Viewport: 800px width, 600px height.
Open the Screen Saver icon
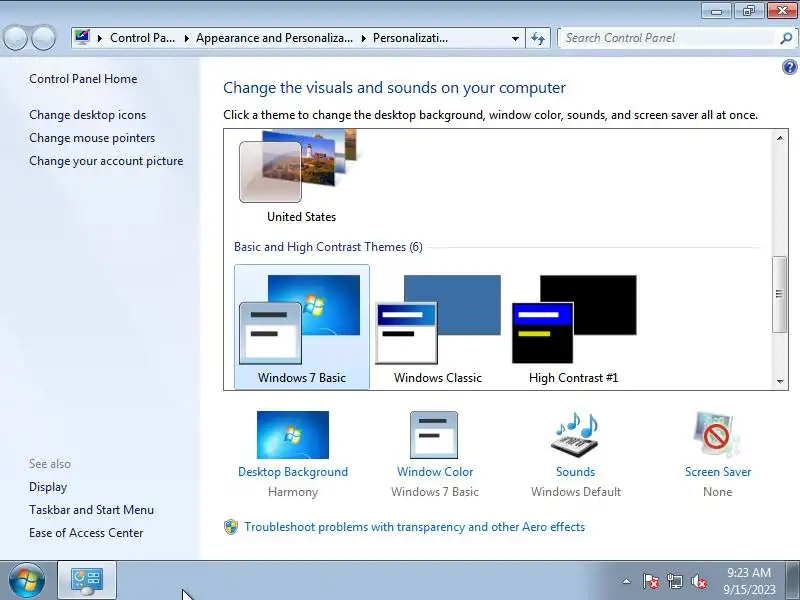tap(717, 435)
